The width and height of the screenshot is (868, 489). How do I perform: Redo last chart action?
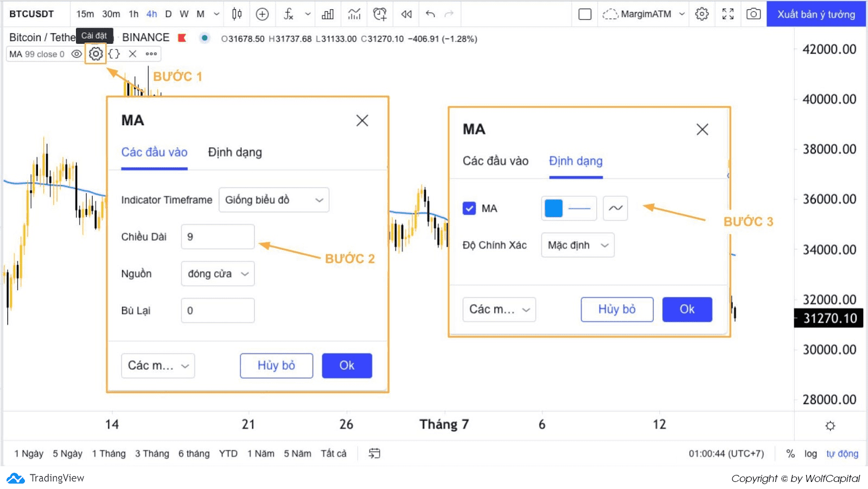click(449, 14)
